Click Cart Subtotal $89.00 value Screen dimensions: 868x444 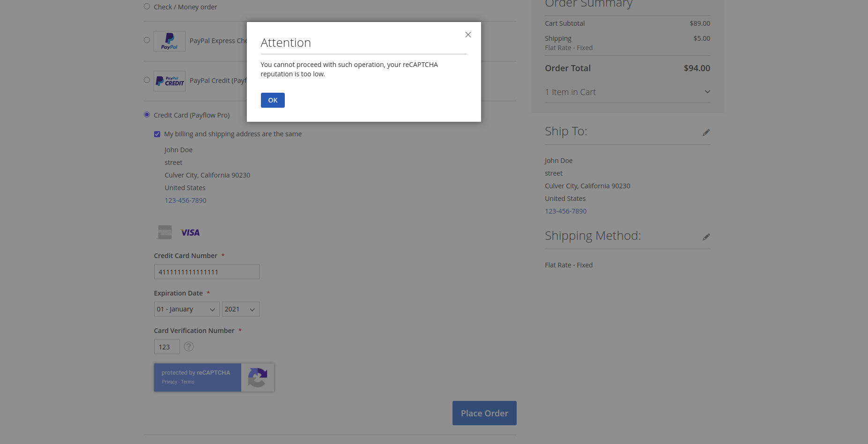click(x=700, y=23)
